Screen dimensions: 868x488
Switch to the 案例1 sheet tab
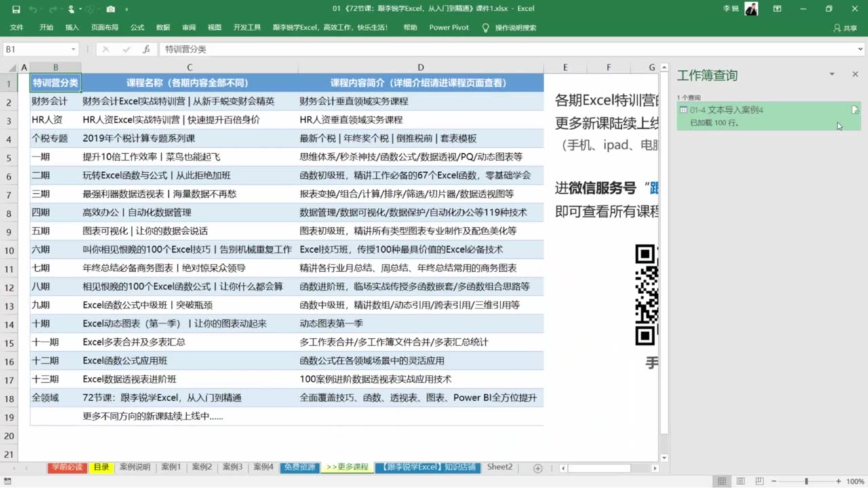click(170, 467)
